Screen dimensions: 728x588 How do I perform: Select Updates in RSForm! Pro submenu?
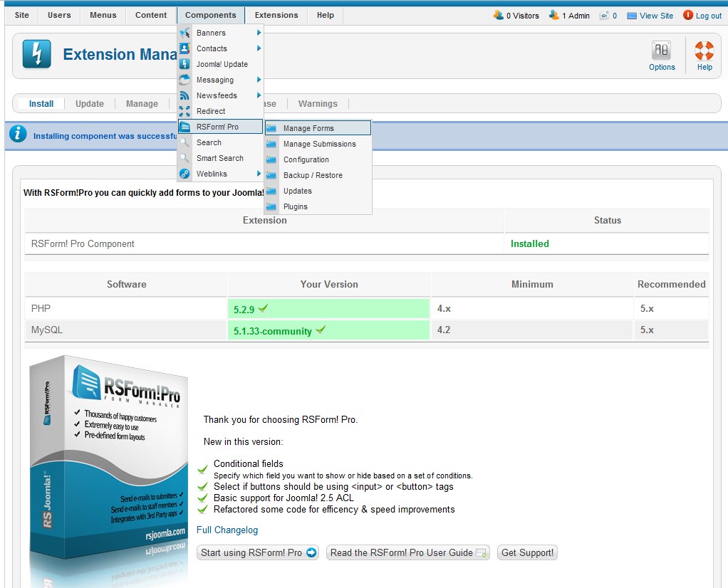(x=318, y=191)
